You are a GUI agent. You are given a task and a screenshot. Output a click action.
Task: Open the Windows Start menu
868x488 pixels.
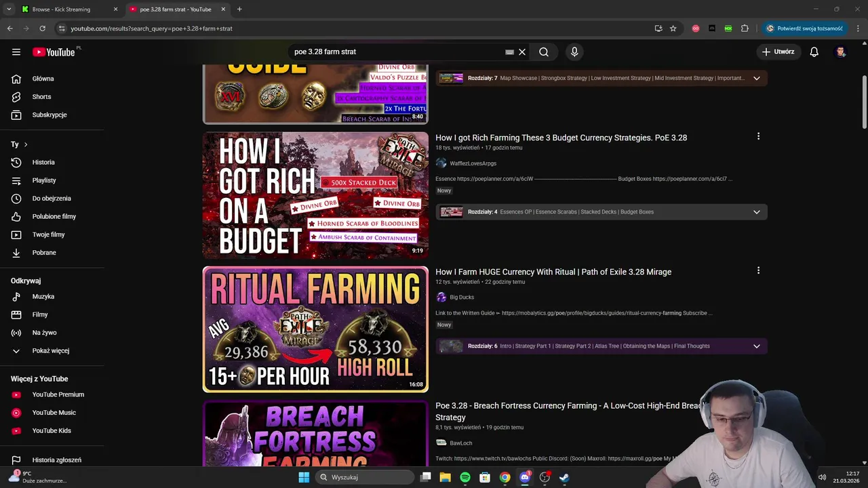click(x=304, y=477)
